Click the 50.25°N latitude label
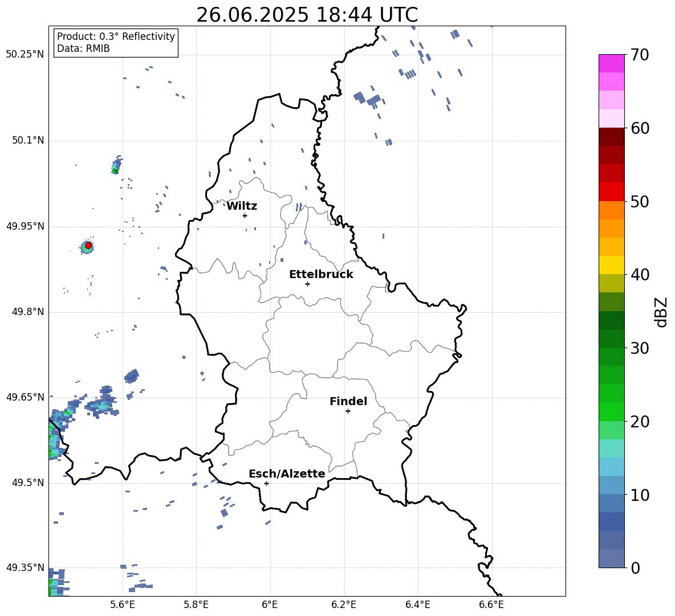 (x=25, y=55)
